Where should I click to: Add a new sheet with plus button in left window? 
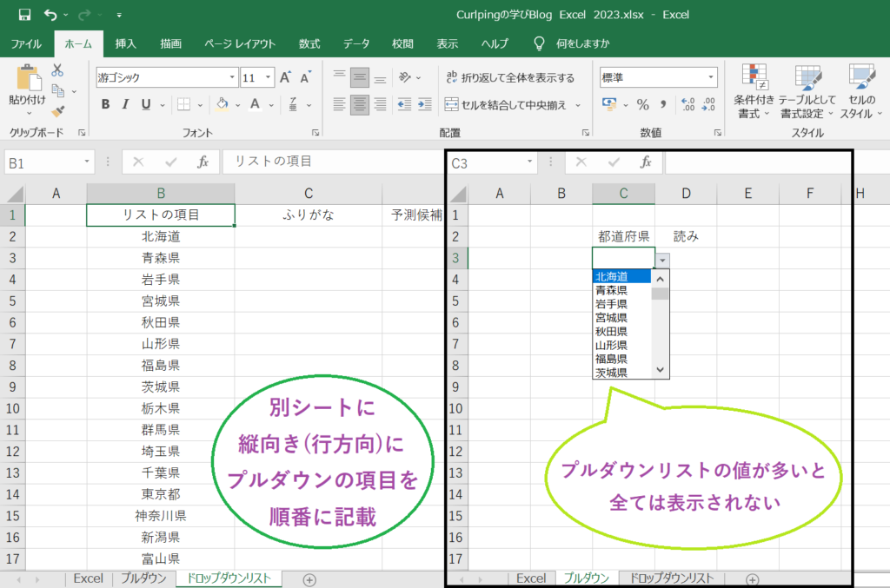click(x=309, y=579)
